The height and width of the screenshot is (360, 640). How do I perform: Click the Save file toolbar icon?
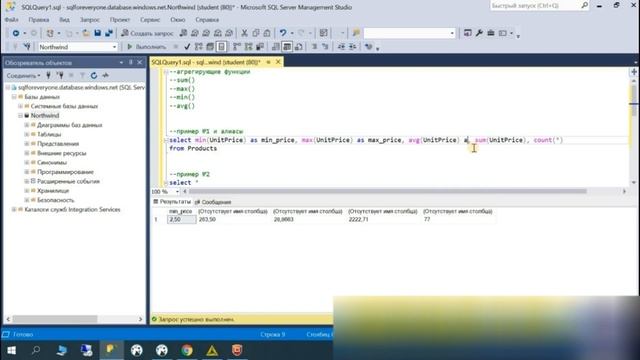point(98,33)
